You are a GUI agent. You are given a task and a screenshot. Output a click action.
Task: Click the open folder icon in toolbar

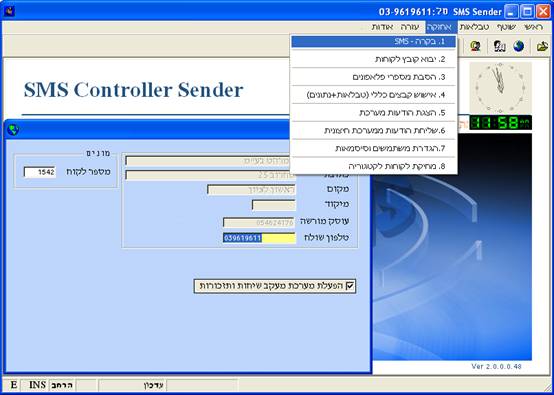(x=542, y=46)
